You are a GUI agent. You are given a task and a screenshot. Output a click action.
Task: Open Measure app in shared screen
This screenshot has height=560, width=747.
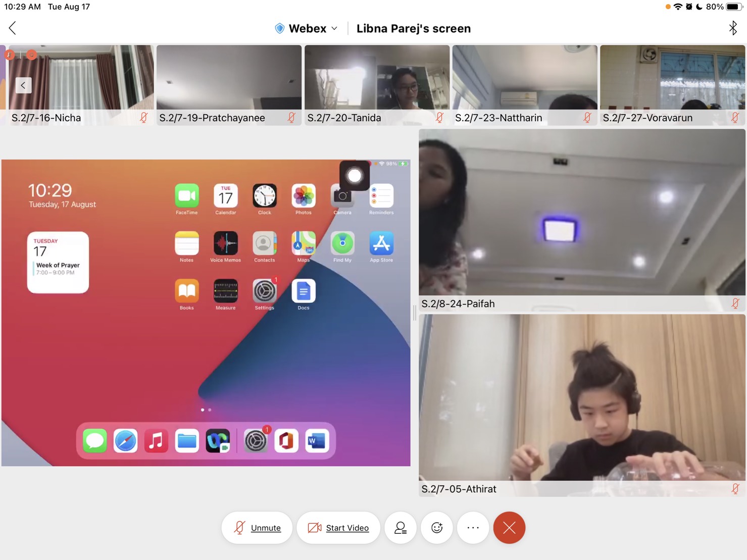226,291
